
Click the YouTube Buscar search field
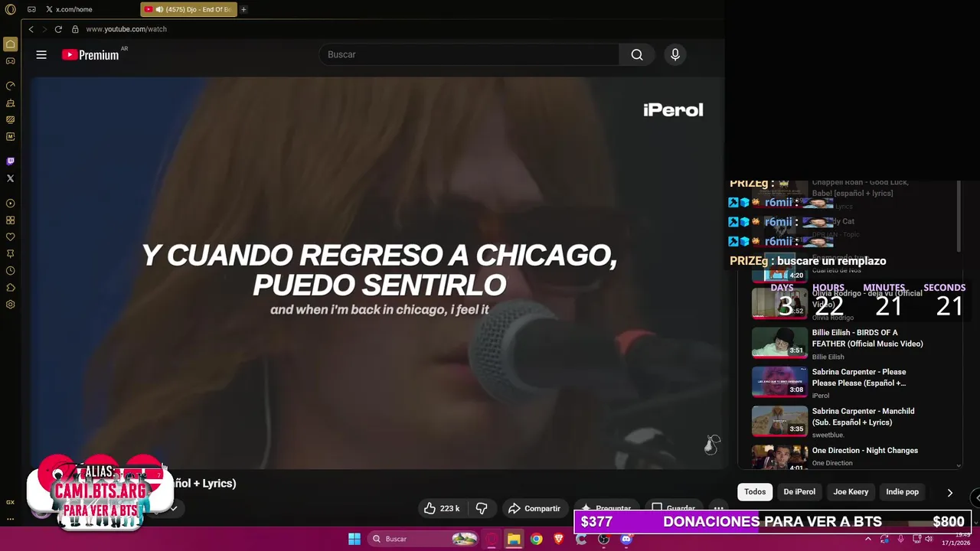tap(469, 54)
